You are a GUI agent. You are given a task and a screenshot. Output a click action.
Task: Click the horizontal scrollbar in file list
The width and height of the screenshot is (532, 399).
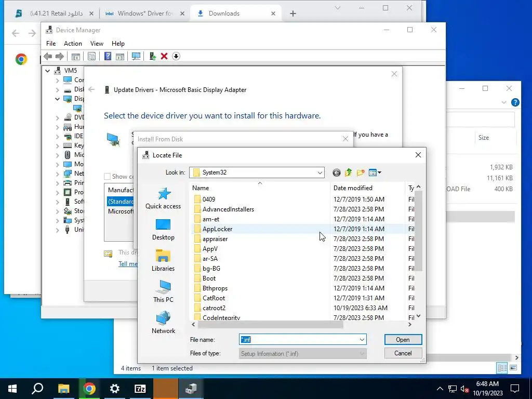[270, 325]
